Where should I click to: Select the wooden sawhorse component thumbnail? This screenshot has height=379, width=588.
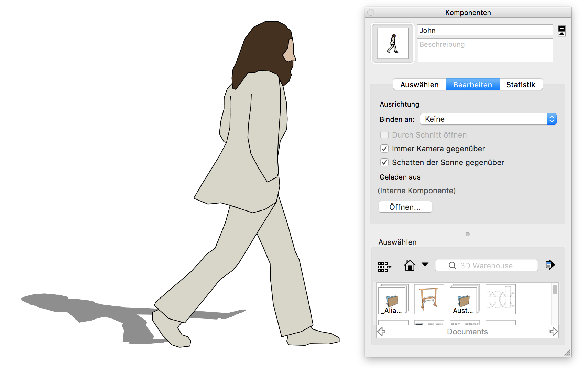click(x=429, y=299)
